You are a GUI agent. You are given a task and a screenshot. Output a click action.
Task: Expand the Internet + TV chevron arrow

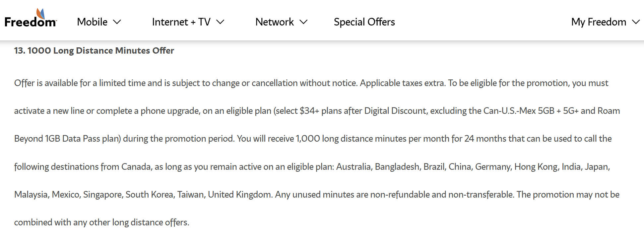[220, 22]
